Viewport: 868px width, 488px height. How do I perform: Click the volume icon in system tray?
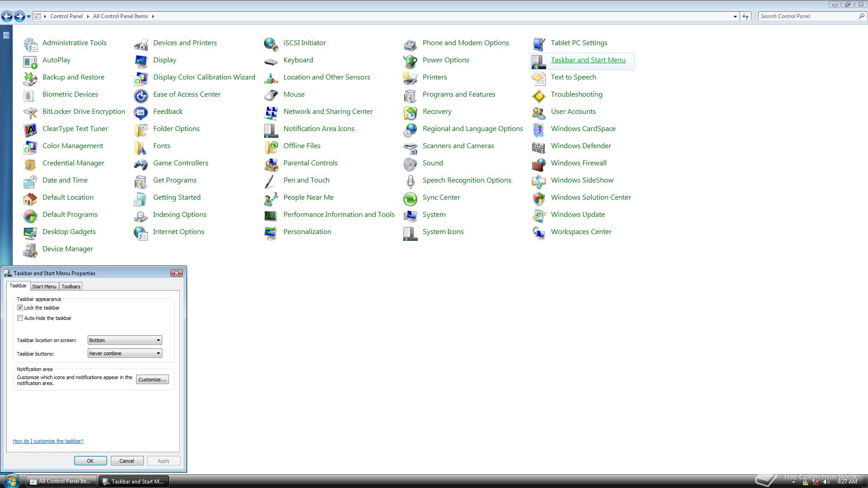(826, 482)
